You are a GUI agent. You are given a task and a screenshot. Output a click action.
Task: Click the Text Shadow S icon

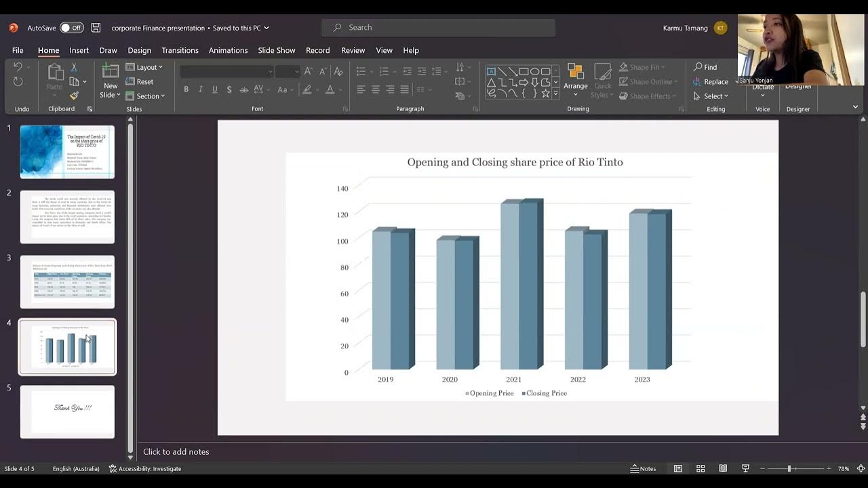click(229, 89)
